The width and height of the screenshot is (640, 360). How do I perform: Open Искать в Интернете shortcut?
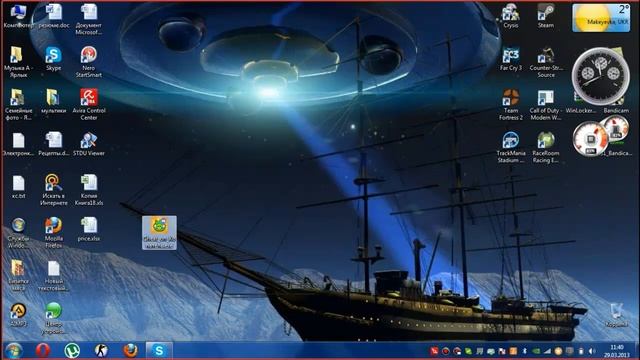(53, 190)
